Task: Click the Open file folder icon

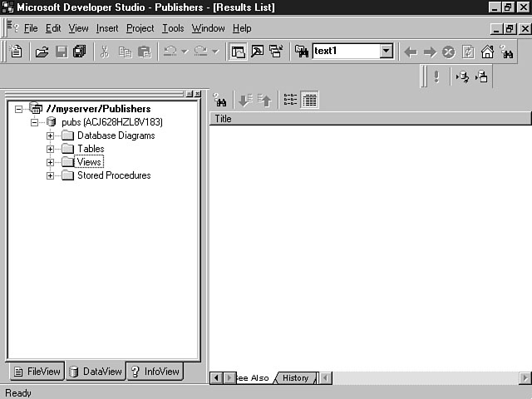Action: coord(42,52)
